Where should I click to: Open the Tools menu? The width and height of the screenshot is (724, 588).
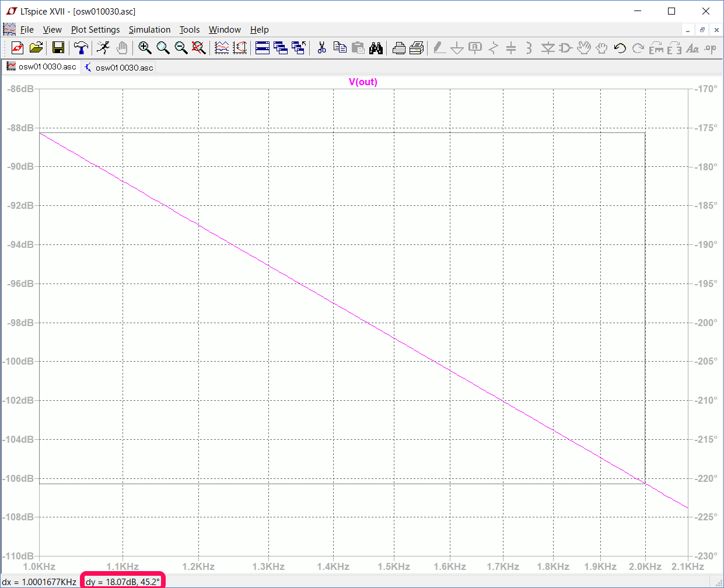pos(189,30)
